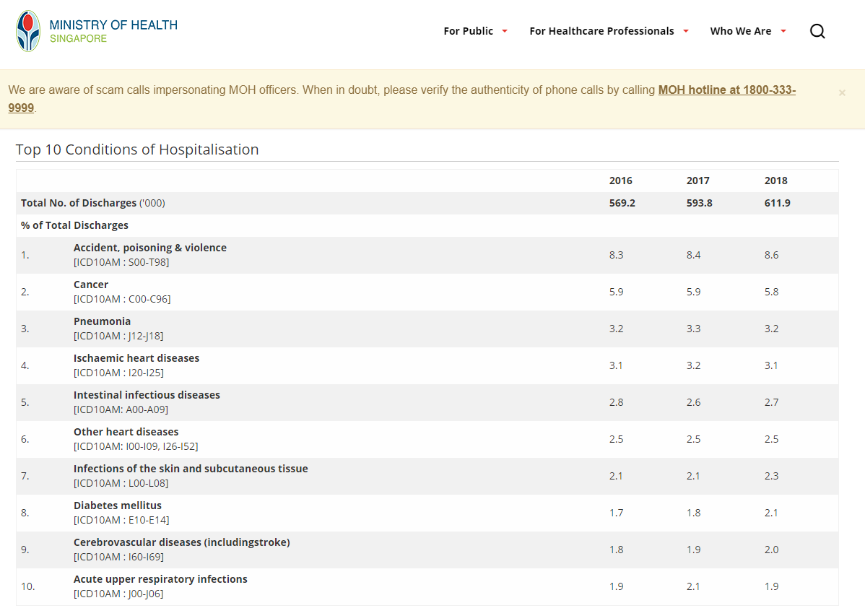865x616 pixels.
Task: Open the For Public menu
Action: tap(469, 31)
